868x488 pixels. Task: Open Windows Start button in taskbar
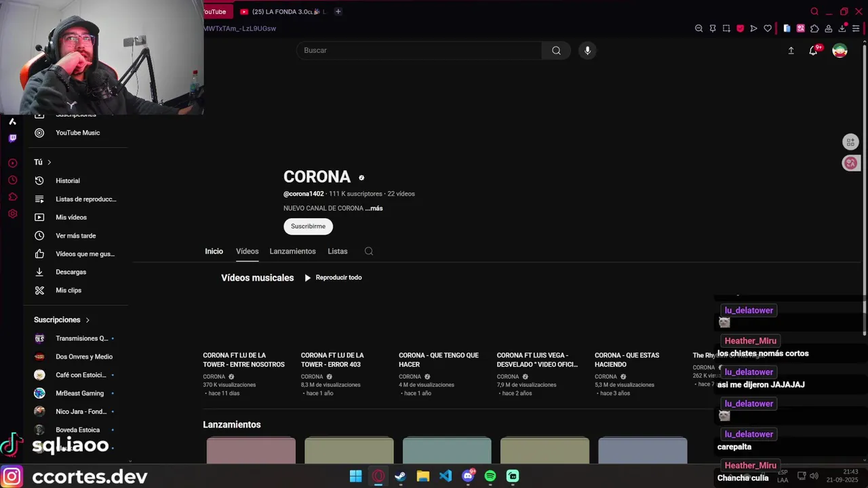point(355,476)
